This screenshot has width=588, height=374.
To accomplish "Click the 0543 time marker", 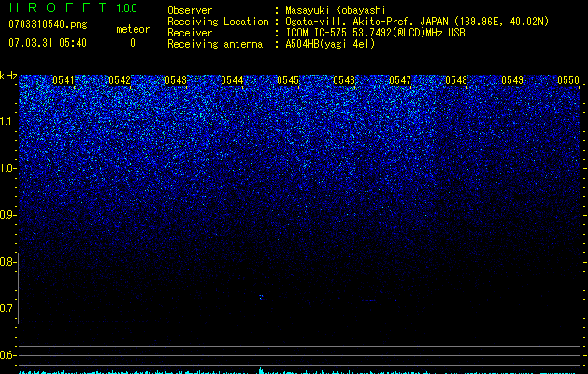I will point(176,80).
